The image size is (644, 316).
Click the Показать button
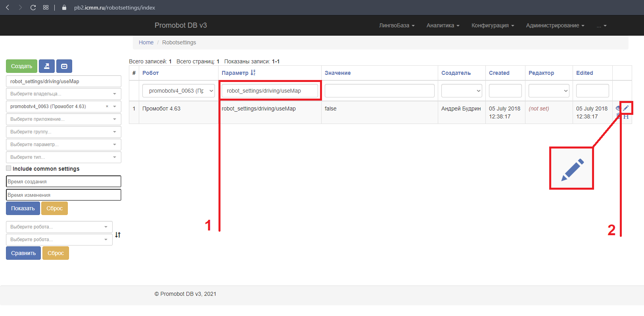click(23, 208)
